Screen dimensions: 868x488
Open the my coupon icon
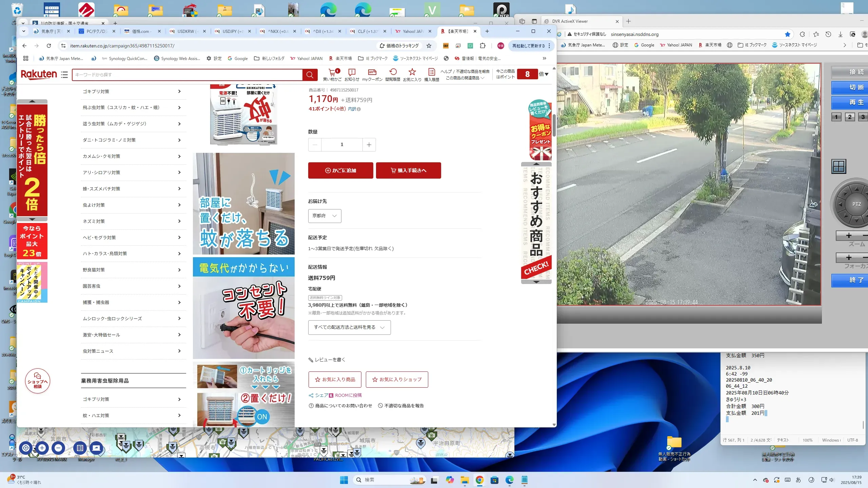[372, 72]
